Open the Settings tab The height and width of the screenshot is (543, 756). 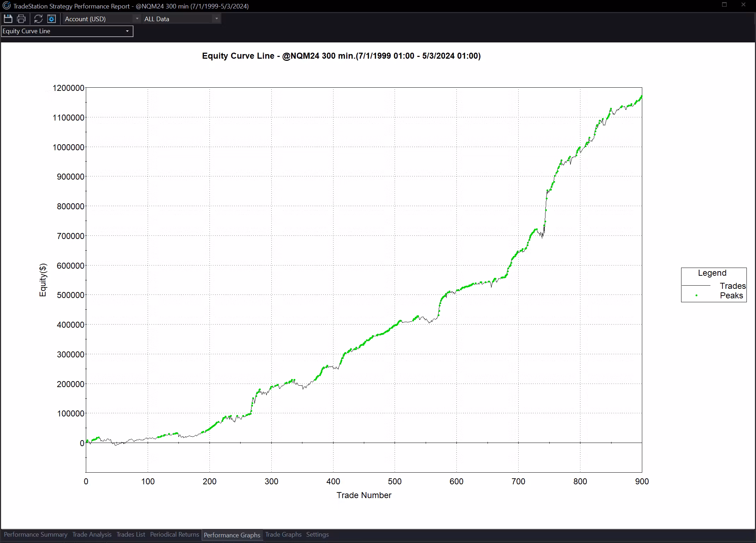pos(317,535)
